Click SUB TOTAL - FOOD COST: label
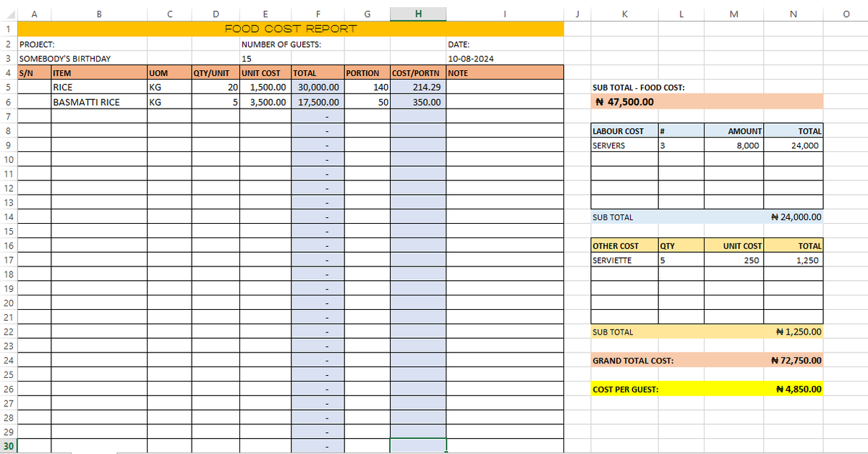Screen dimensions: 868x454 [639, 88]
